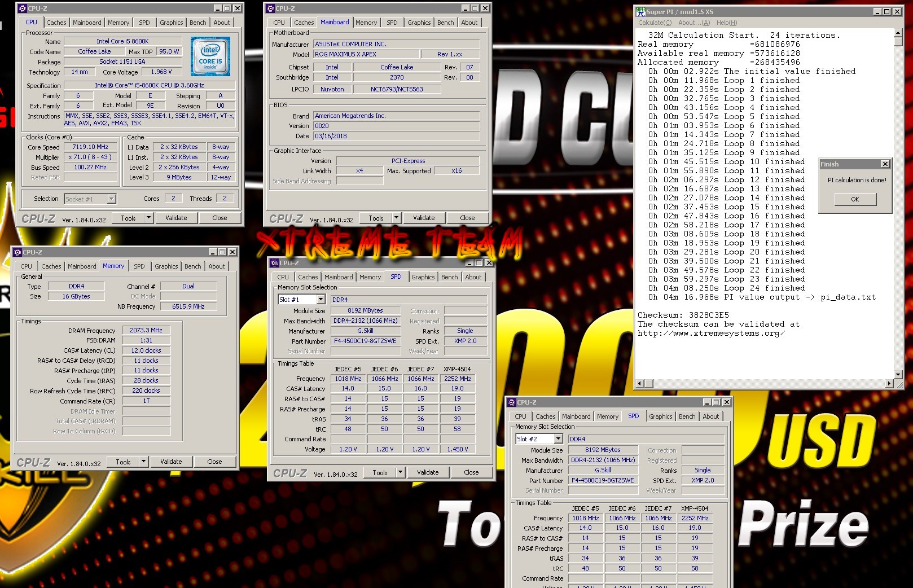Expand the Tools arrow in the CPU tab window
913x588 pixels.
148,218
